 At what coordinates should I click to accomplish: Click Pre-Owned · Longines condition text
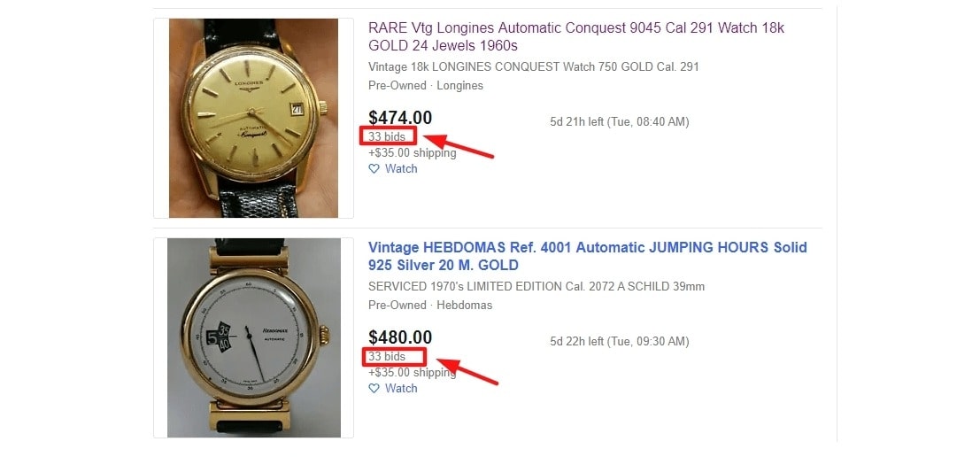coord(426,86)
